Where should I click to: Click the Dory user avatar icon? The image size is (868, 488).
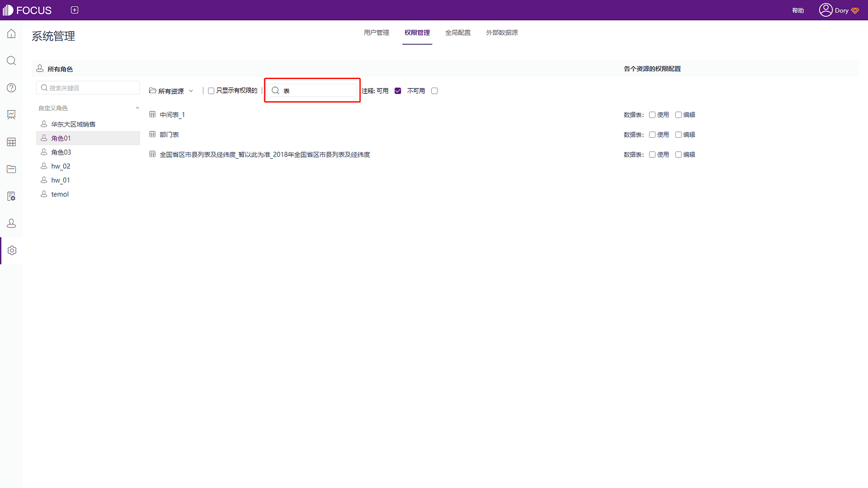(826, 10)
